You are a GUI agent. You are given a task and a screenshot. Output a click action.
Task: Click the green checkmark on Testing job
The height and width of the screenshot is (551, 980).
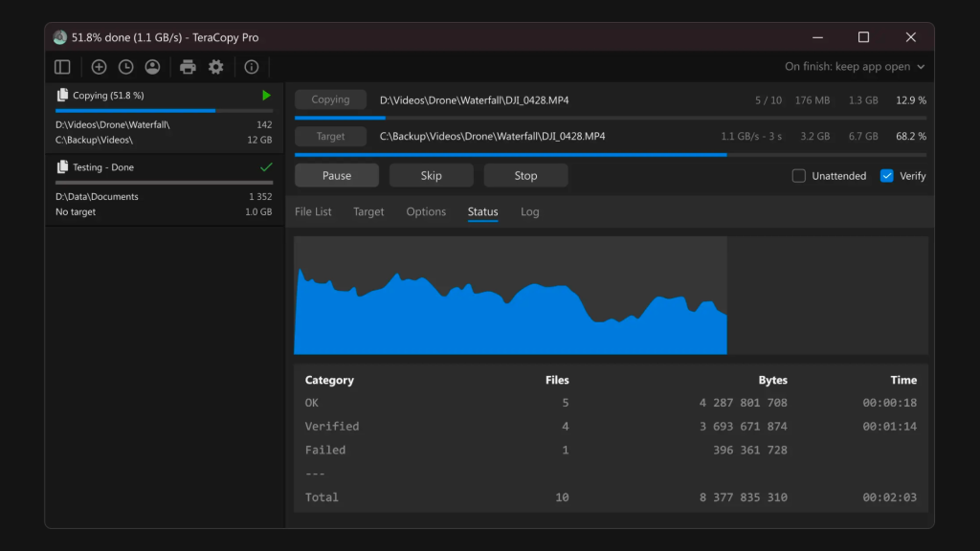pos(266,167)
